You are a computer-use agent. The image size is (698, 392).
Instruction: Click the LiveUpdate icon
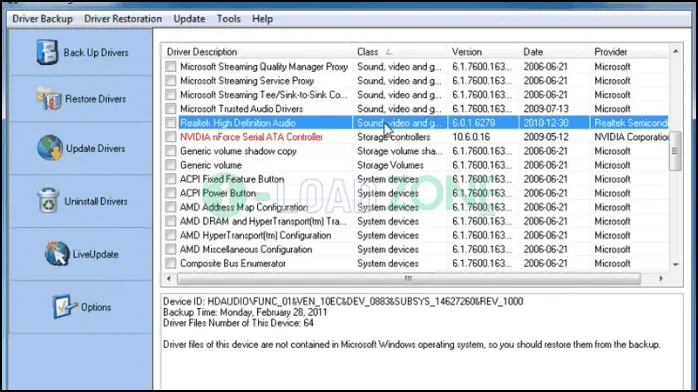(x=57, y=254)
